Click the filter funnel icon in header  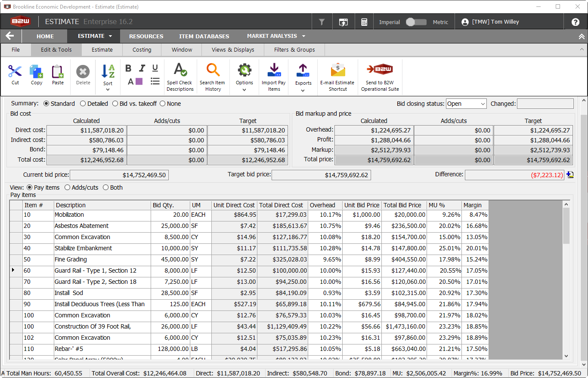coord(322,22)
